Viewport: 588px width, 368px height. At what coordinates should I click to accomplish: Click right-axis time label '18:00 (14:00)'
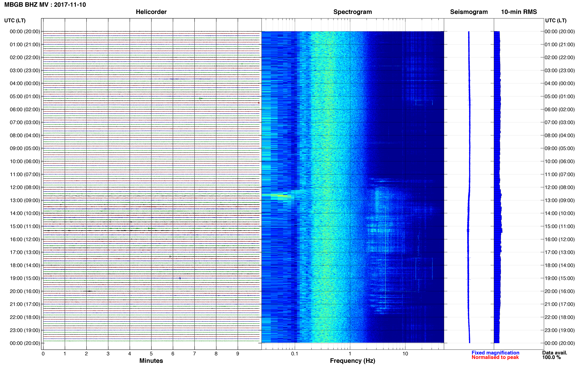560,265
